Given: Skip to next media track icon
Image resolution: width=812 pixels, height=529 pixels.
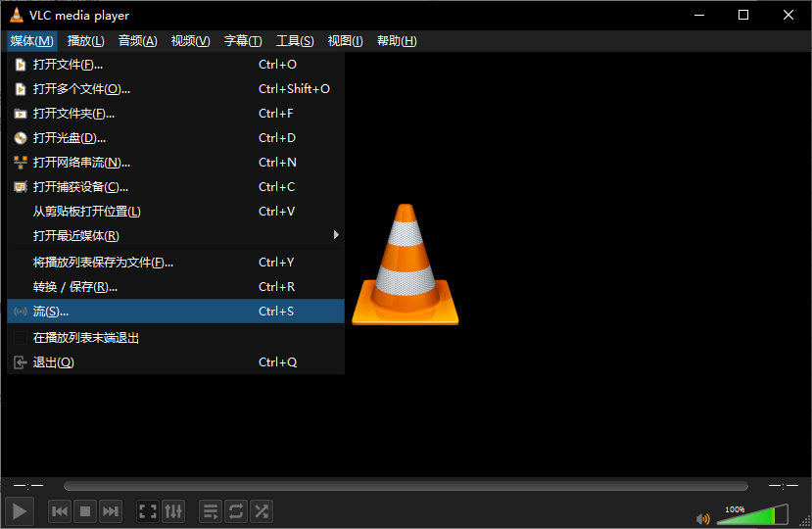Looking at the screenshot, I should (x=111, y=511).
